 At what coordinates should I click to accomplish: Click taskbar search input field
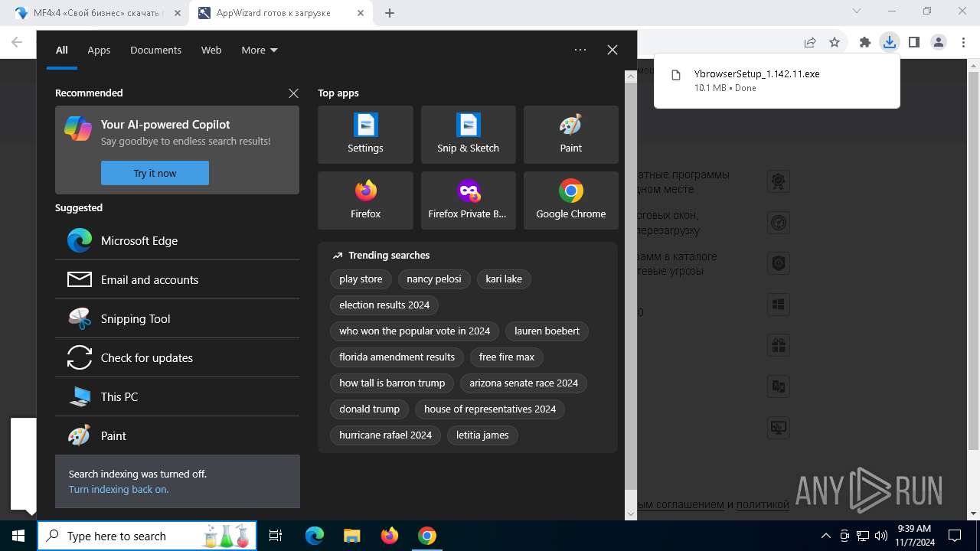point(147,536)
